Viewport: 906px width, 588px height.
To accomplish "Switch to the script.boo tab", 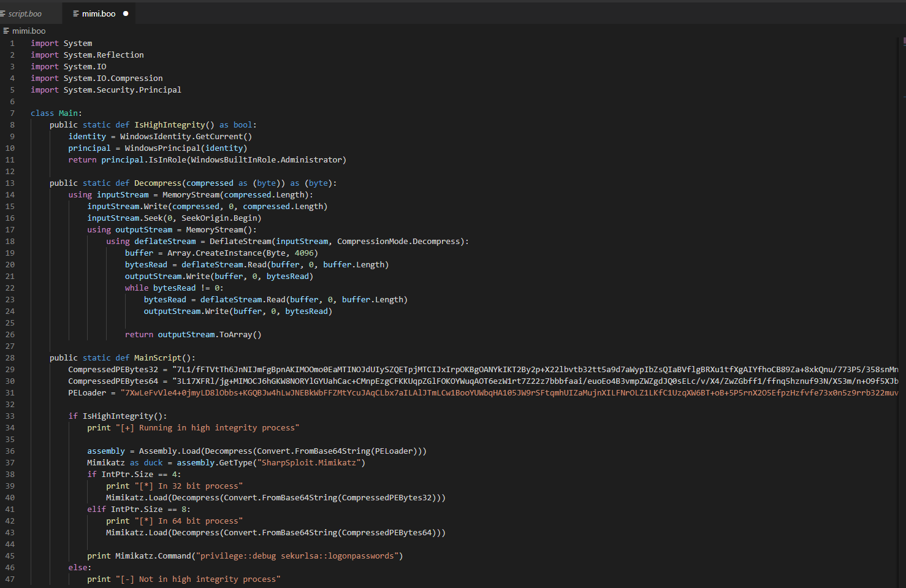I will click(25, 13).
